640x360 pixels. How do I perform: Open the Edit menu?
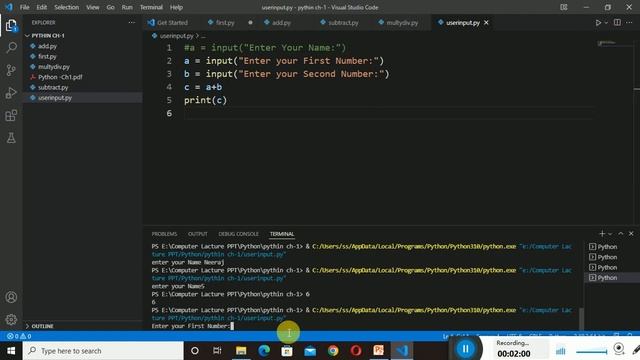coord(41,7)
